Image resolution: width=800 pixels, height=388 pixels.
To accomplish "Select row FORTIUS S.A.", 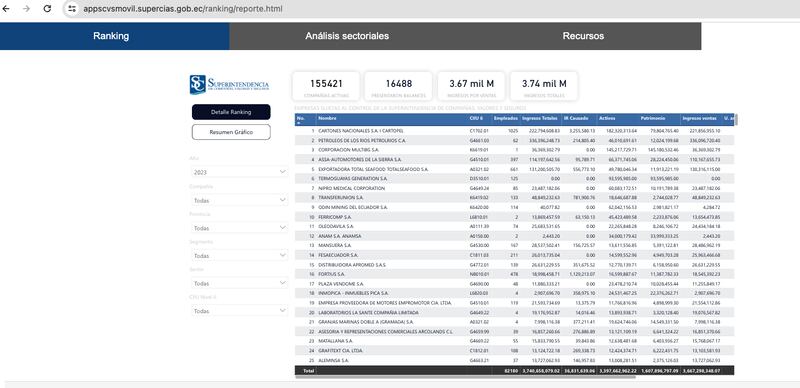I will [x=514, y=274].
